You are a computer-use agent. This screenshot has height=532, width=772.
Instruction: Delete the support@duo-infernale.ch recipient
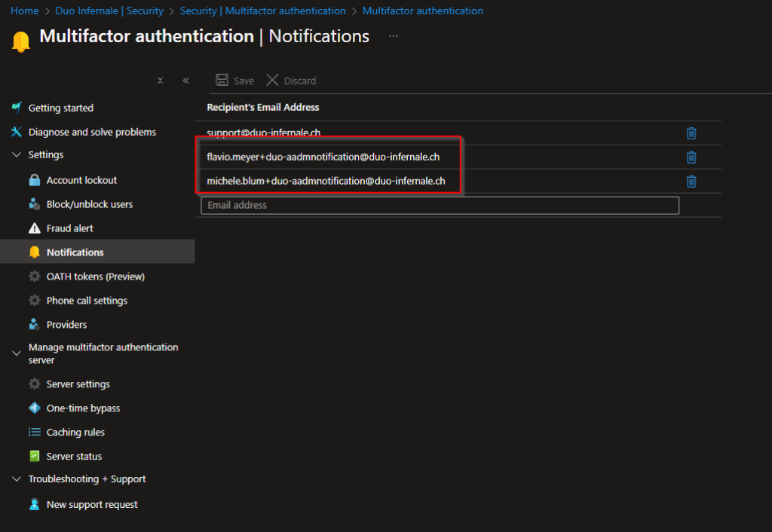[691, 133]
